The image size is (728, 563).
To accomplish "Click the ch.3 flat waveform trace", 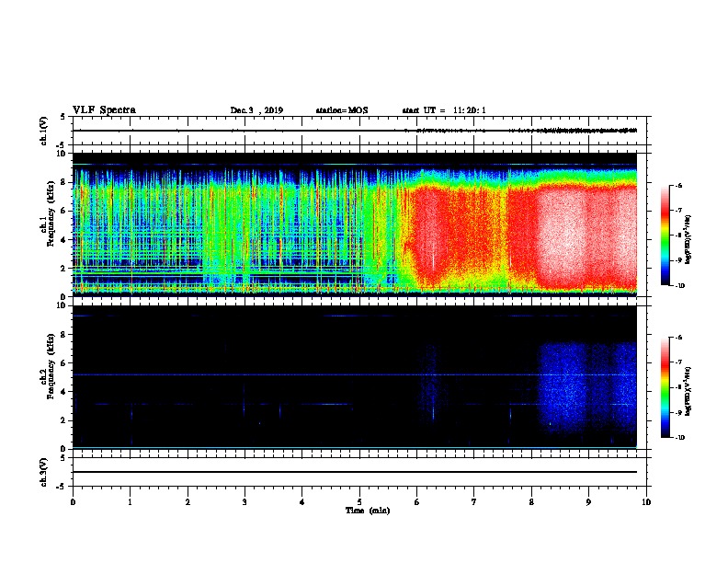I will pyautogui.click(x=355, y=472).
